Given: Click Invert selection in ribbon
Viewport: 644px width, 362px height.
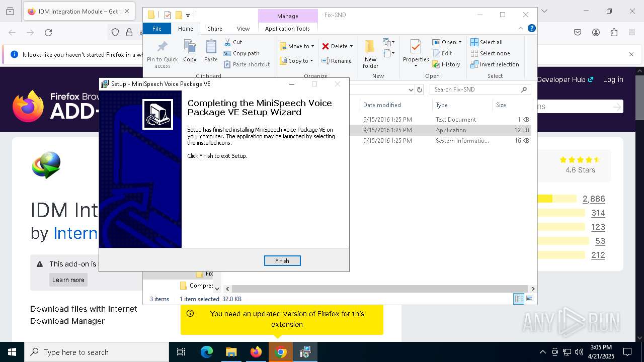Looking at the screenshot, I should (x=495, y=64).
